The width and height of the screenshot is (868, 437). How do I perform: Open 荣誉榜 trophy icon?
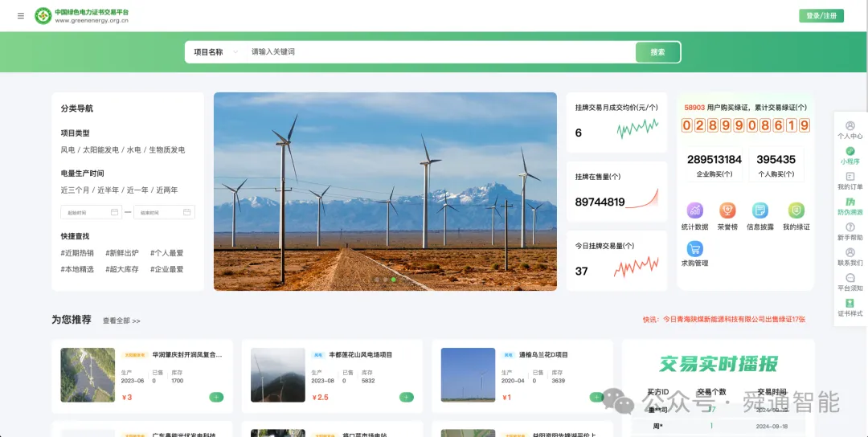pyautogui.click(x=727, y=210)
